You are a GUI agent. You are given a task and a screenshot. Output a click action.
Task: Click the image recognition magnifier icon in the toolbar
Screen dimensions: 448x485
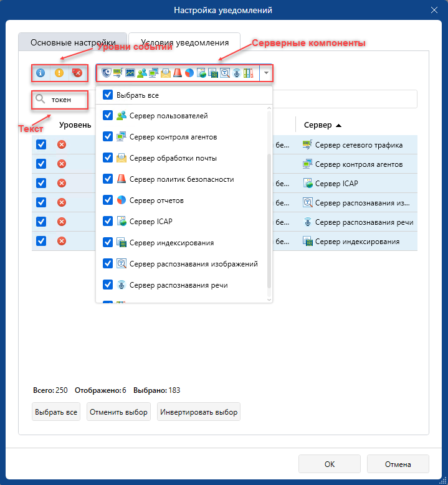[225, 73]
